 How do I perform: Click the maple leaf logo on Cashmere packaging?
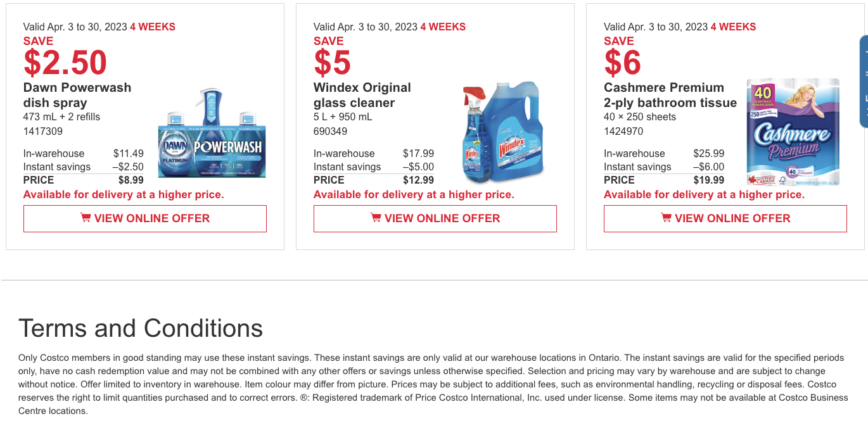[x=754, y=180]
